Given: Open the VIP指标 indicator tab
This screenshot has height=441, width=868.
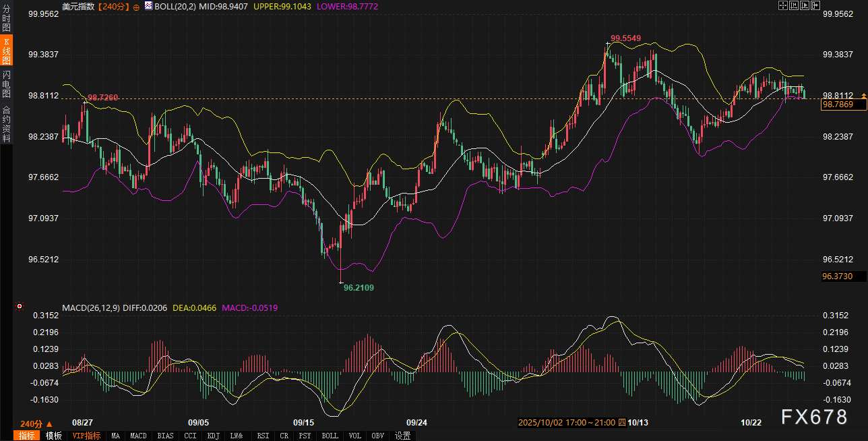Looking at the screenshot, I should click(x=87, y=436).
